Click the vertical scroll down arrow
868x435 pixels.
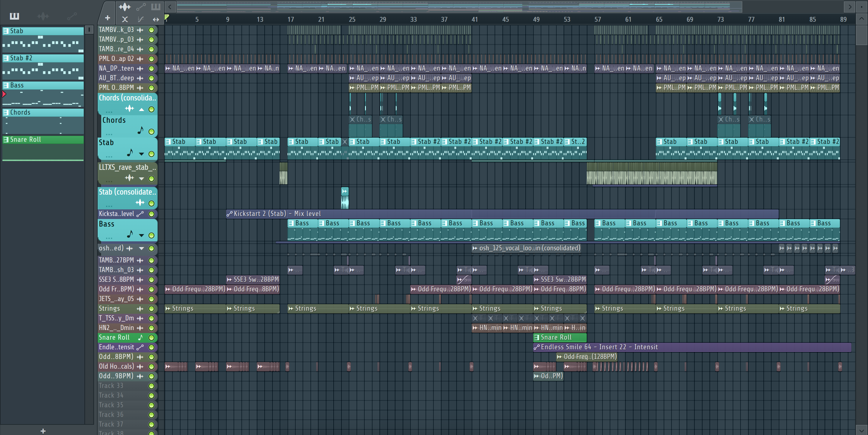[x=862, y=430]
